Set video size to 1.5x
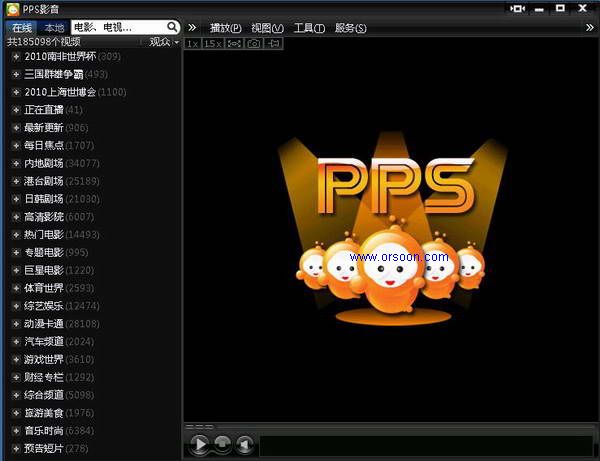 coord(212,43)
